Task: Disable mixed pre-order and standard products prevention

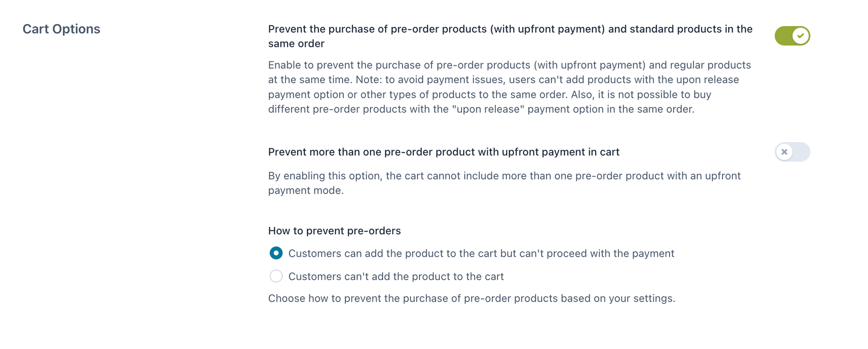Action: (x=792, y=36)
